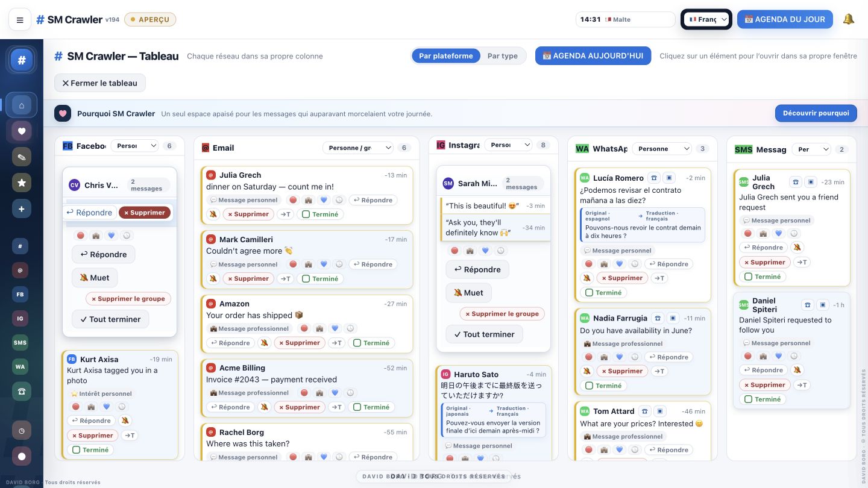Click the mute bell on the Amazon email

(x=264, y=343)
